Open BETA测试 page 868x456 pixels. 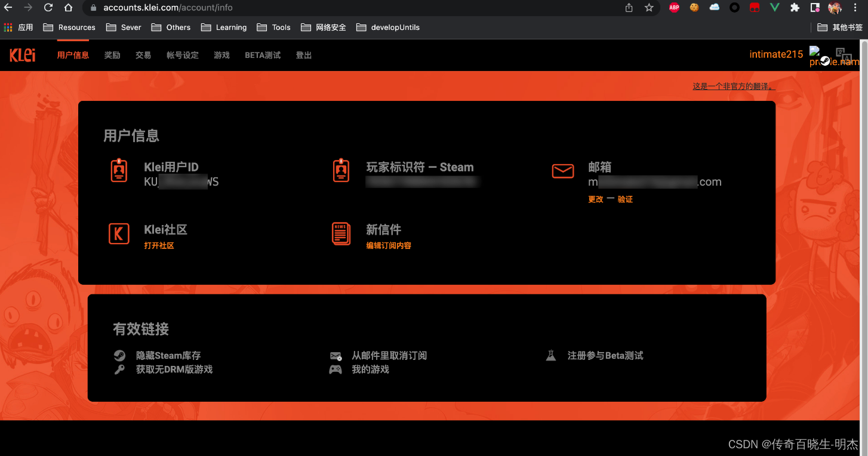pos(263,55)
